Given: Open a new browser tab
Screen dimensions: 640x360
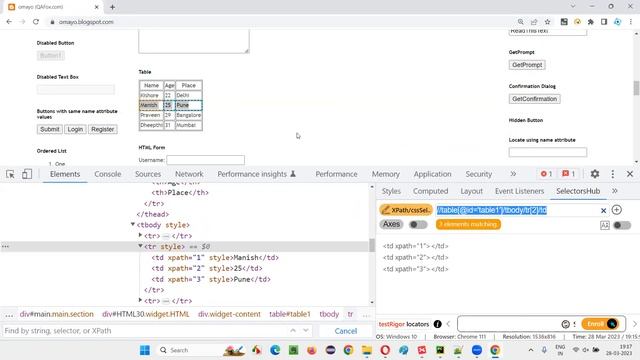Looking at the screenshot, I should tap(112, 7).
